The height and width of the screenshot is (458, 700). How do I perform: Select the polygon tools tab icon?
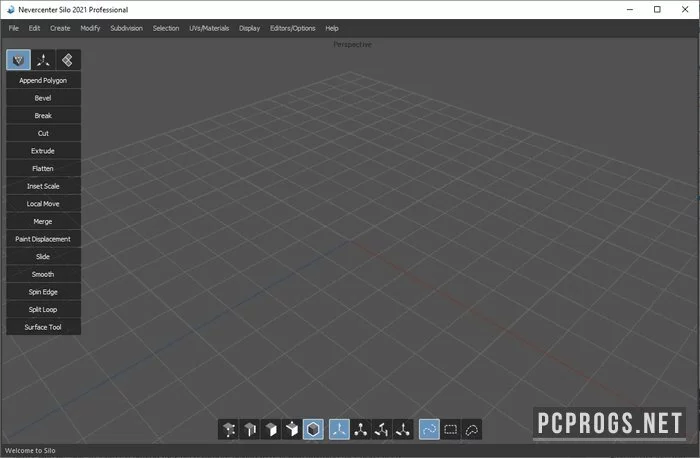click(18, 60)
